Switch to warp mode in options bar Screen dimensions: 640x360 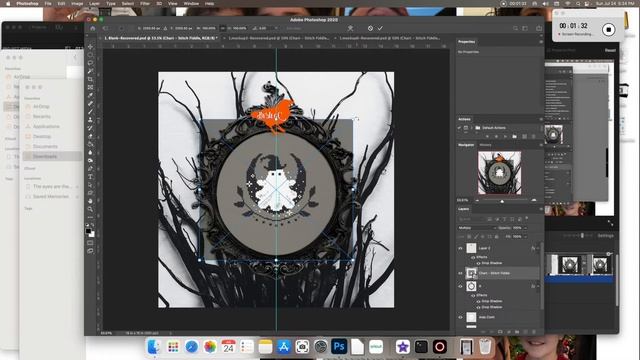[350, 28]
